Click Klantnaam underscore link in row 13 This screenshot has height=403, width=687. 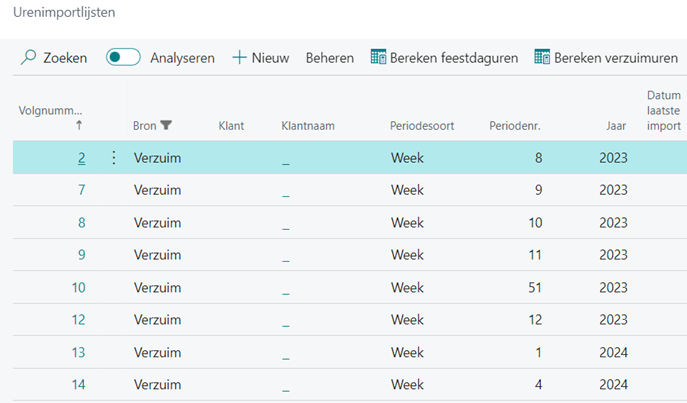tap(286, 352)
